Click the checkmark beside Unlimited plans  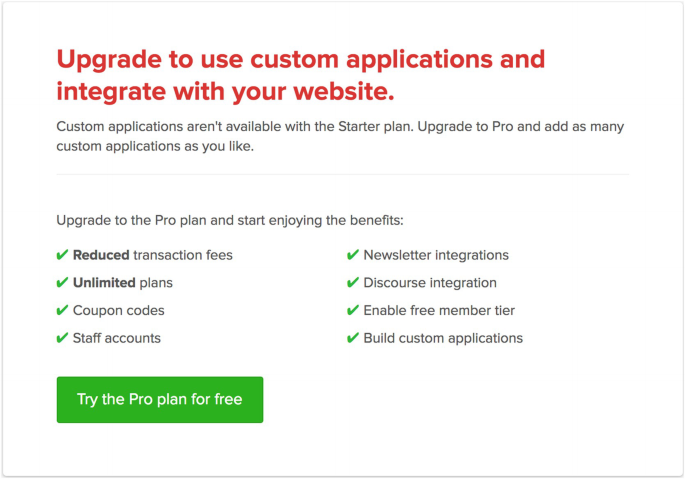63,283
